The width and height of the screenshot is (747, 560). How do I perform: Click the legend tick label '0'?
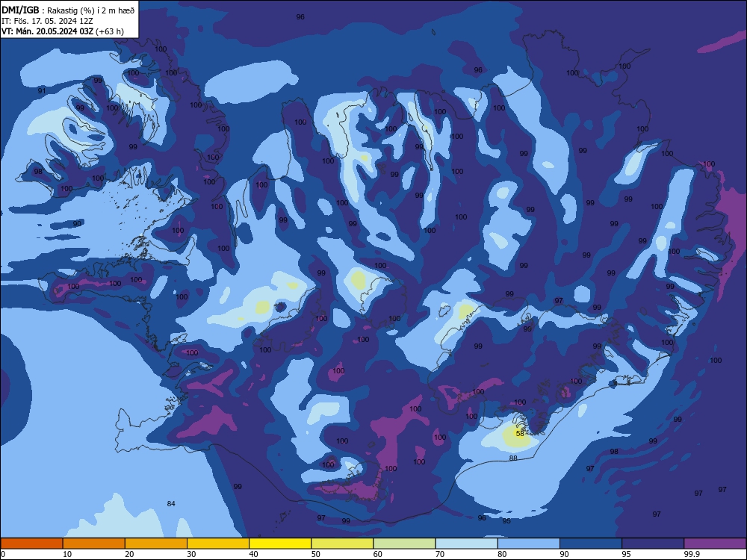[x=3, y=554]
